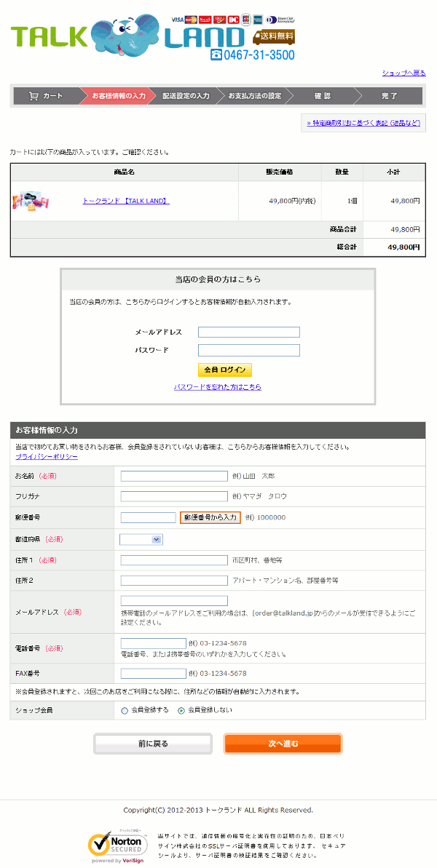Image resolution: width=437 pixels, height=868 pixels.
Task: Click the 次へ進む button
Action: click(x=283, y=744)
